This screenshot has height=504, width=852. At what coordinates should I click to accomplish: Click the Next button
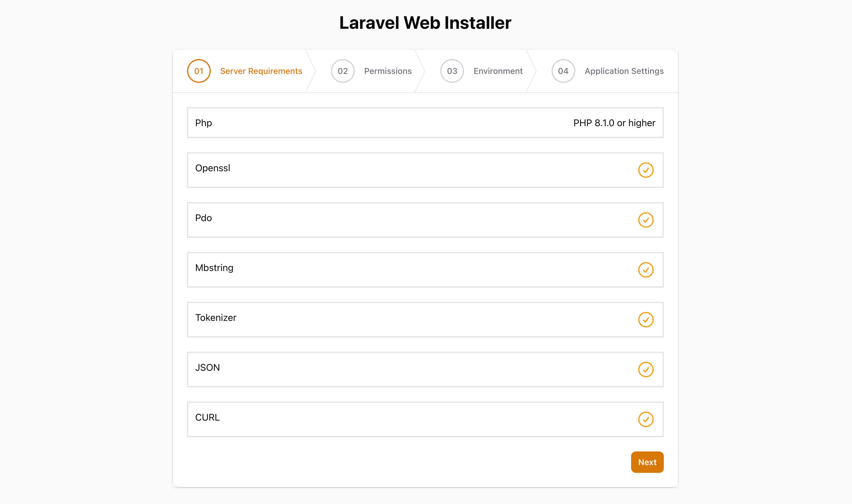(647, 462)
